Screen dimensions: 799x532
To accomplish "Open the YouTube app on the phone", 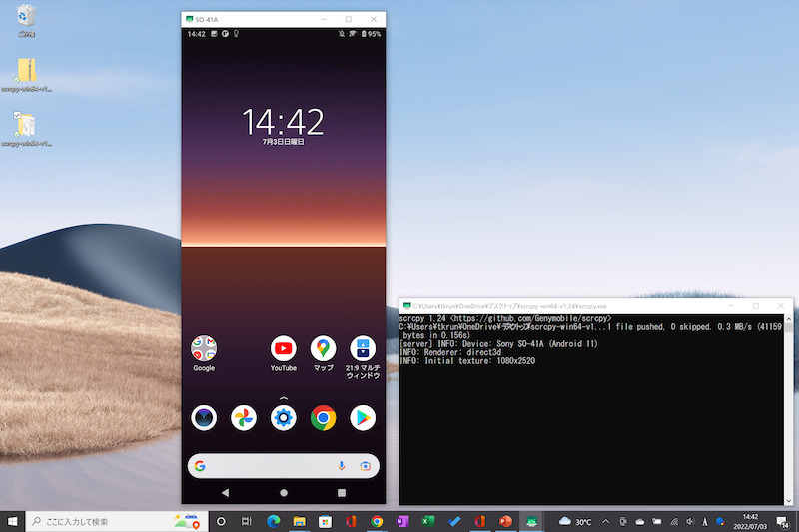I will [x=283, y=349].
